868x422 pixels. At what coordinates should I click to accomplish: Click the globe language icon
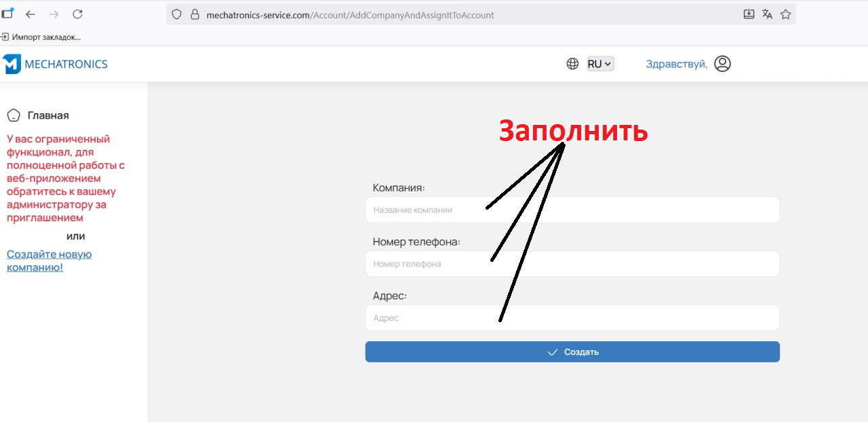click(x=572, y=64)
